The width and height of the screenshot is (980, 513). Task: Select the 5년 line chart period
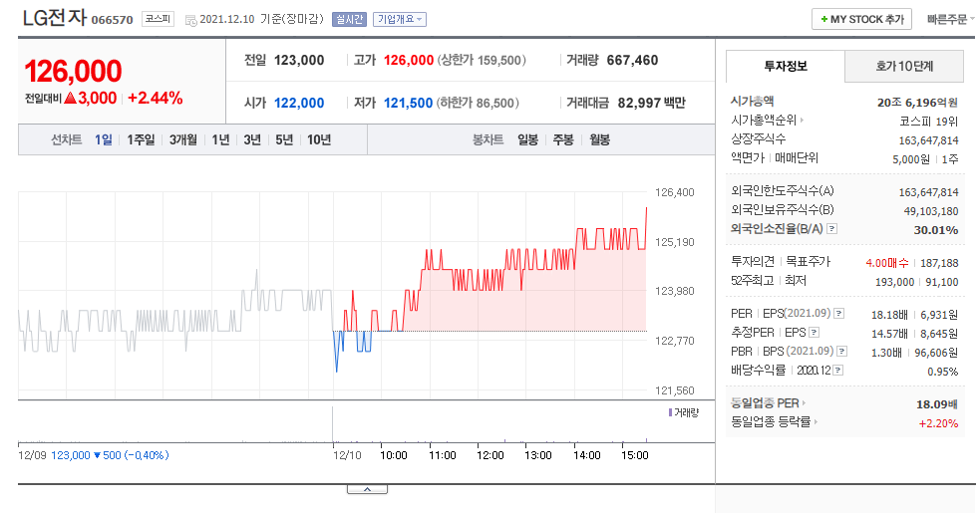tap(284, 139)
